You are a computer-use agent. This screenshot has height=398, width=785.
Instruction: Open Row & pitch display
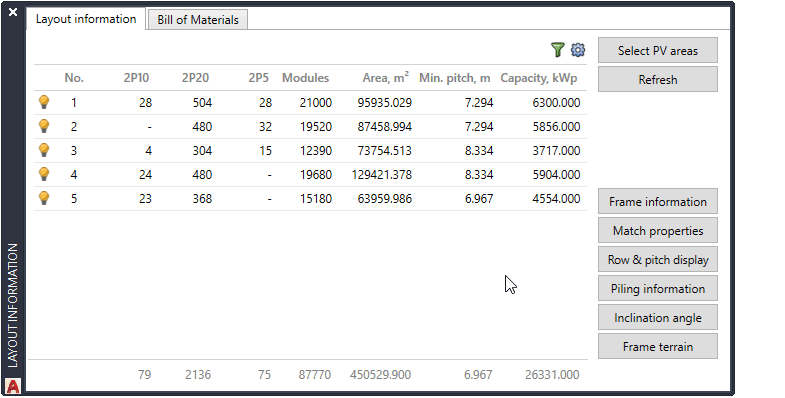point(658,260)
